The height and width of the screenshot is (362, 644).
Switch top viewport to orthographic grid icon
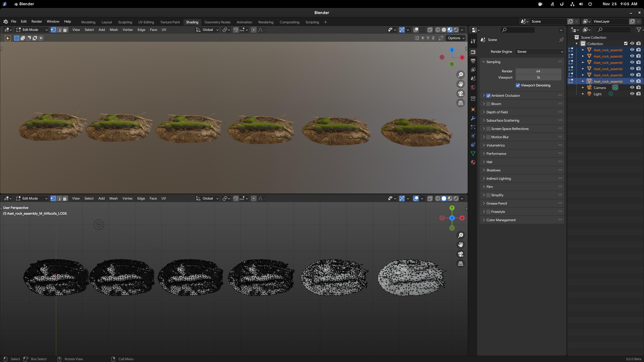(x=461, y=103)
